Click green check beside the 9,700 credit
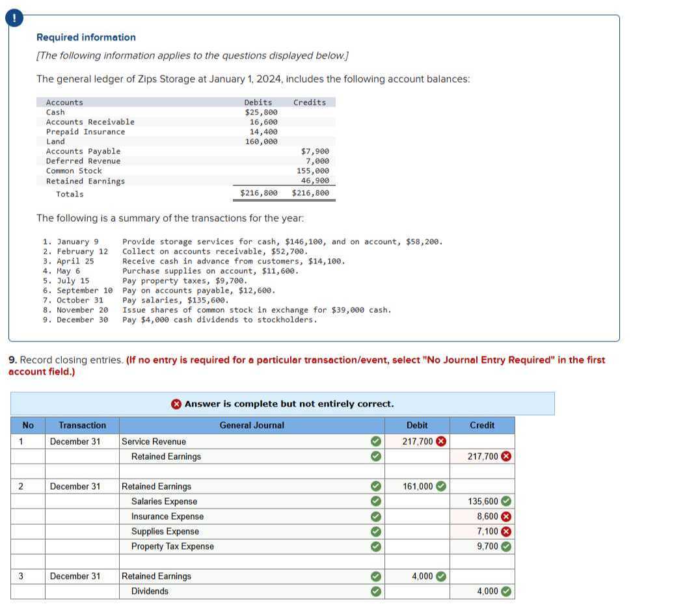 point(506,546)
